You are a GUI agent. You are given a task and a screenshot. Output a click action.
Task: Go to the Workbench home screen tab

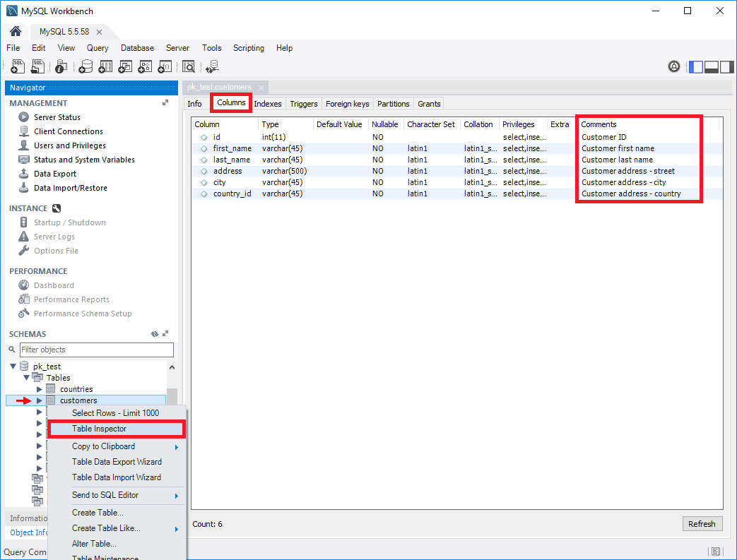(x=15, y=32)
